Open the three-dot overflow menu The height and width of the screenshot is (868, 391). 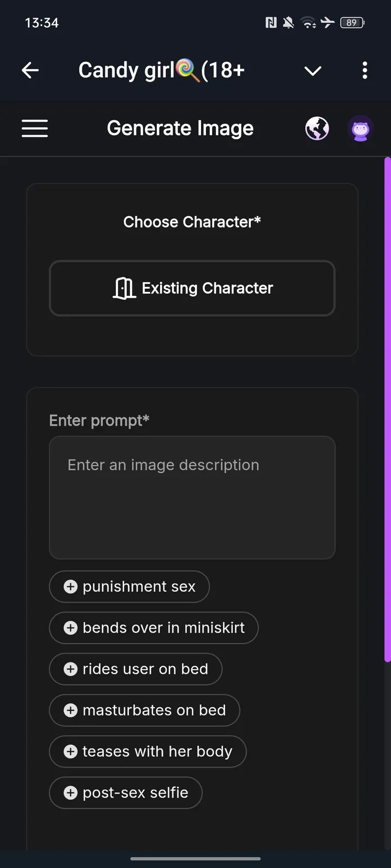[x=364, y=70]
